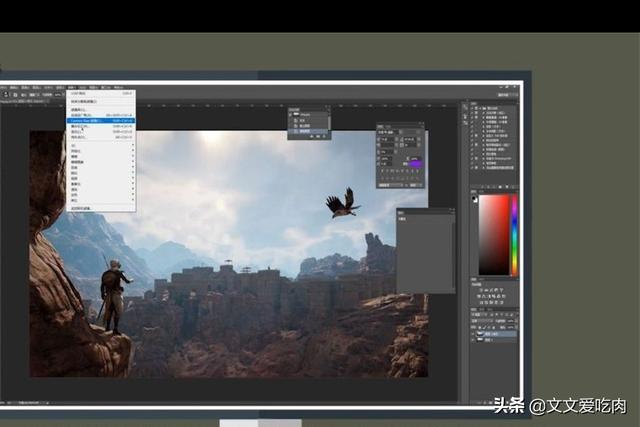
Task: Add a Vibrance adjustment from Adjustments panel
Action: pyautogui.click(x=501, y=289)
